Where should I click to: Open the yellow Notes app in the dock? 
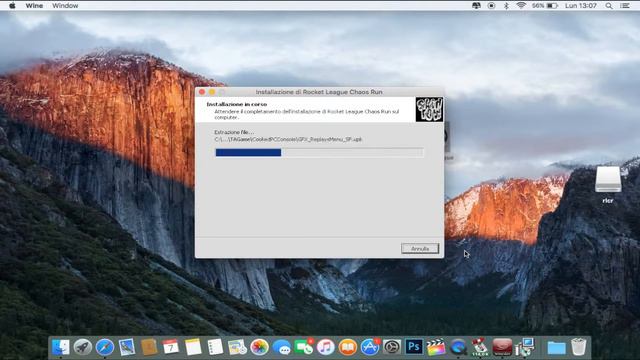point(193,347)
